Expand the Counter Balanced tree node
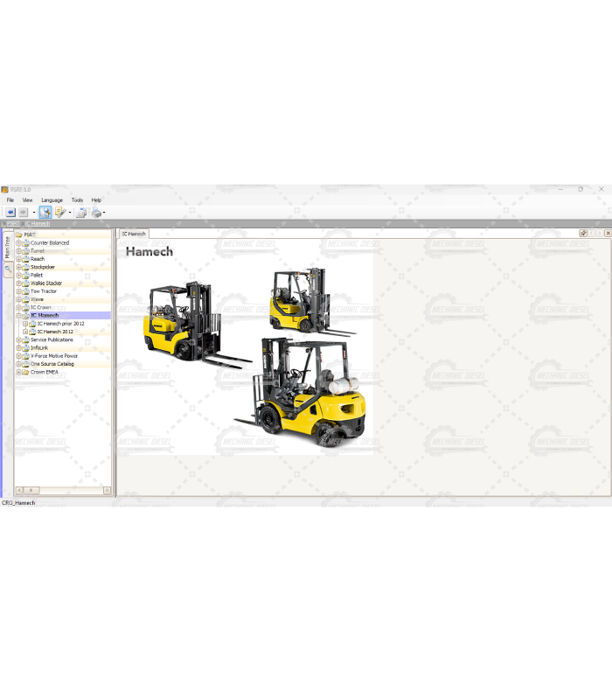Screen dimensions: 612x700 [x=19, y=243]
